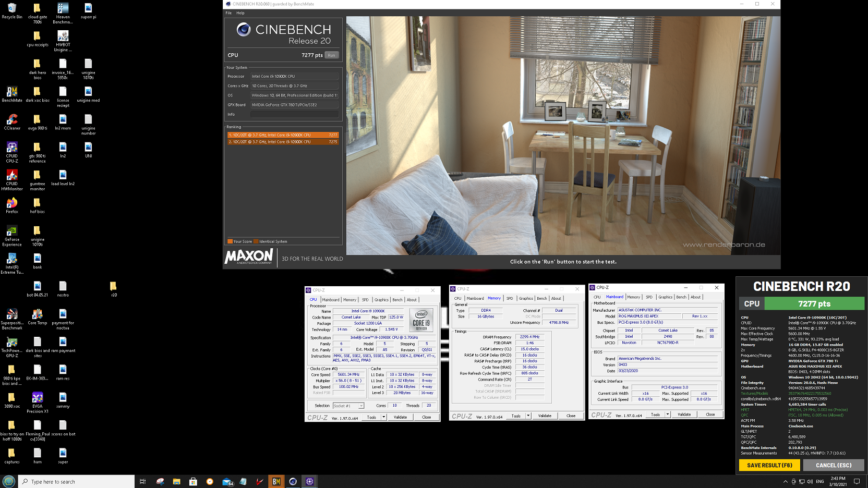The height and width of the screenshot is (488, 868).
Task: Click the CPU-Z icon in the taskbar
Action: pyautogui.click(x=309, y=481)
